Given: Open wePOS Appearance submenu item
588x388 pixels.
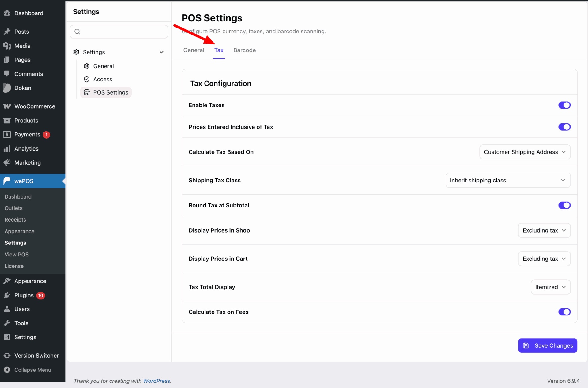Looking at the screenshot, I should (19, 231).
